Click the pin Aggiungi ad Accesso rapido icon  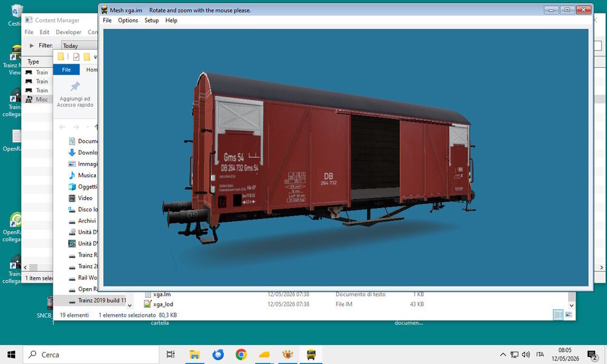pyautogui.click(x=75, y=86)
